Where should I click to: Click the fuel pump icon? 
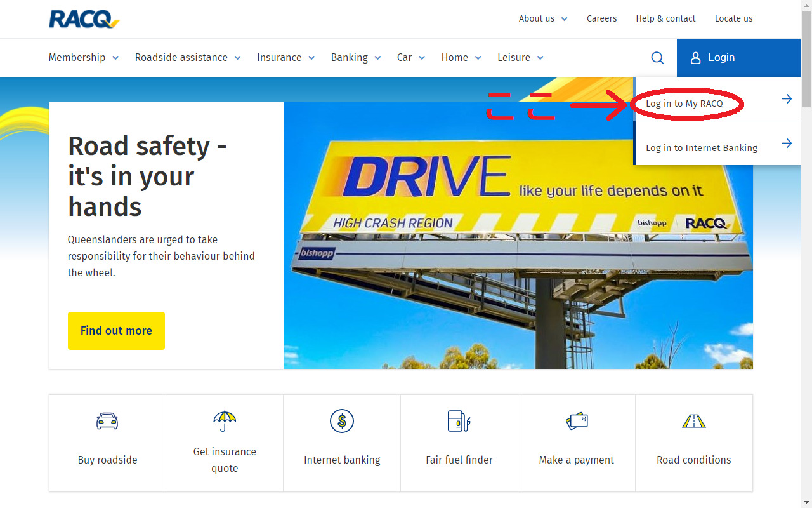[x=459, y=421]
